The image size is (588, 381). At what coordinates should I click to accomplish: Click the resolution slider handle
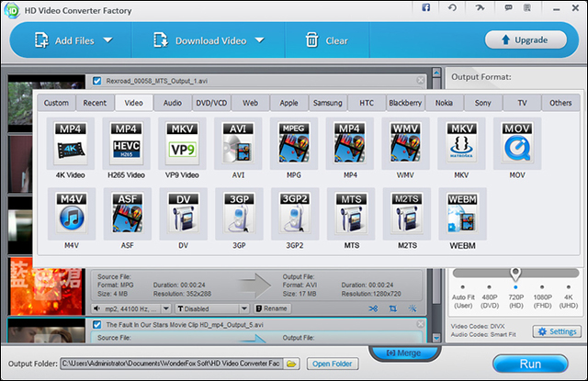[x=515, y=274]
